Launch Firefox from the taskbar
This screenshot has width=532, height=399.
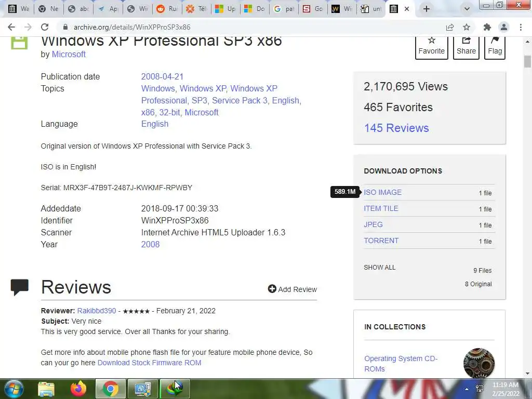click(78, 389)
